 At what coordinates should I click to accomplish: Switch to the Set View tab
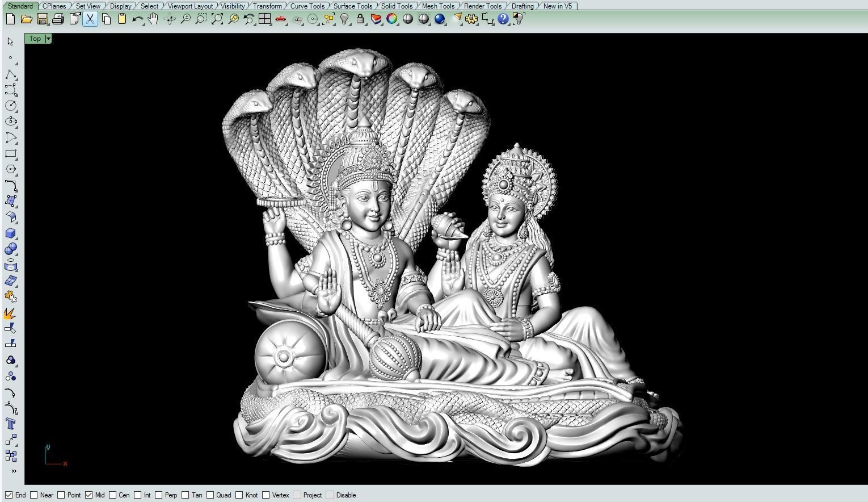88,6
